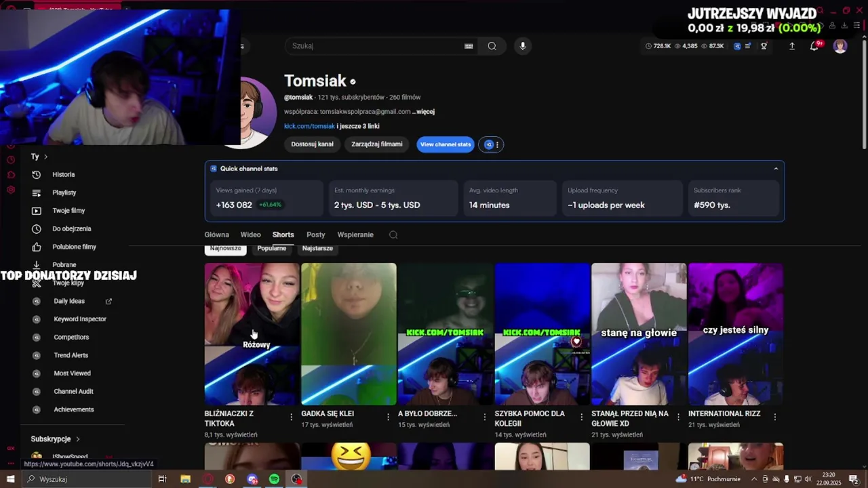Click View channel stats button
The image size is (868, 488).
tap(446, 144)
